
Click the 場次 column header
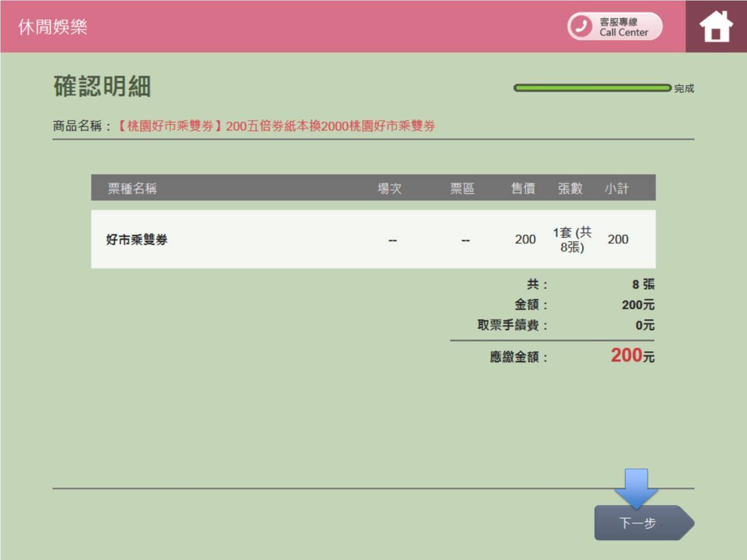pos(390,189)
